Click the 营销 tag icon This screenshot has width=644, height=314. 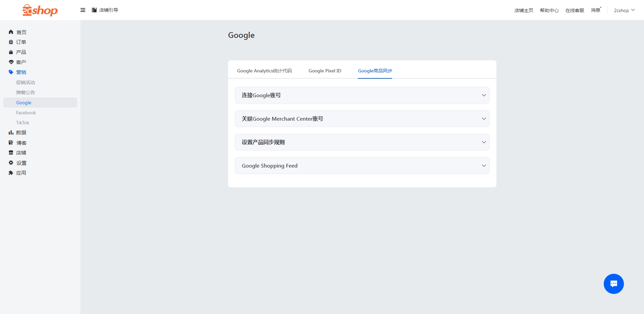11,72
